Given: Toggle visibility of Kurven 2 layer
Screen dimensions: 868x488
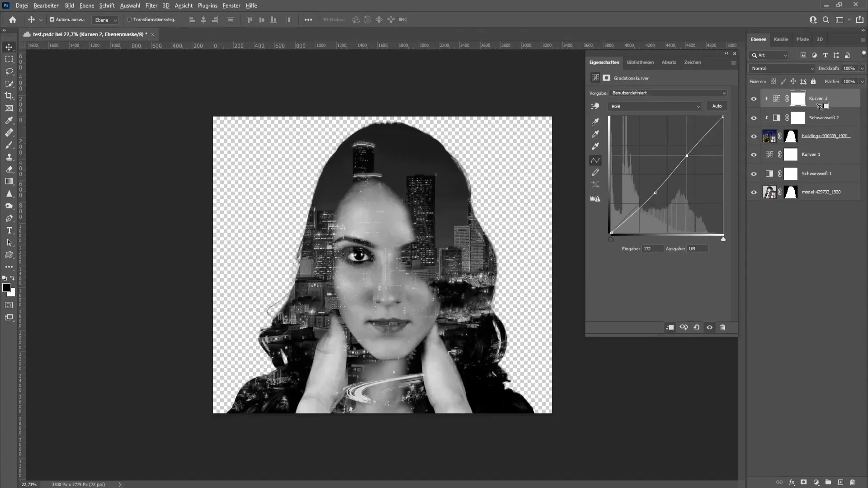Looking at the screenshot, I should 754,99.
